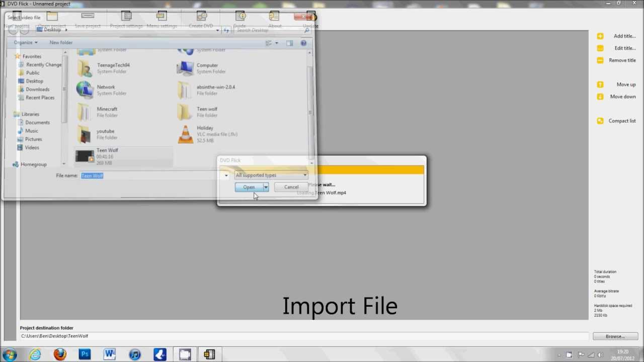Select Videos library in navigation pane
The image size is (644, 362).
pos(32,148)
